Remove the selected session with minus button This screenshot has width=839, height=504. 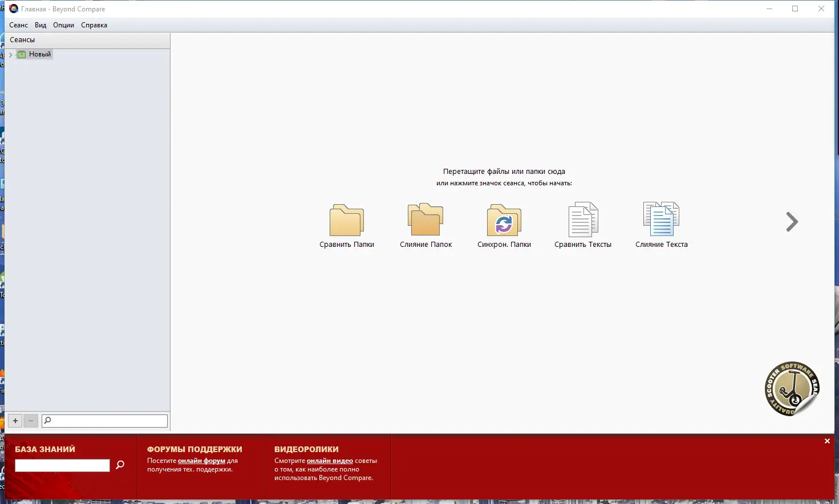[31, 421]
